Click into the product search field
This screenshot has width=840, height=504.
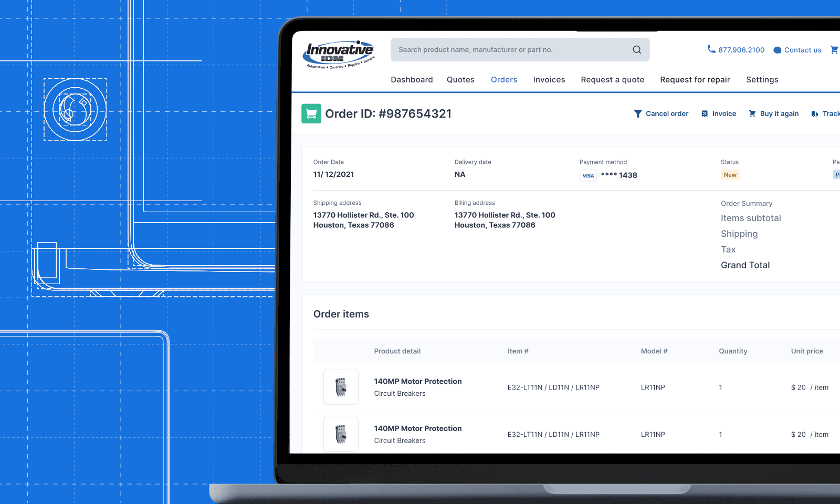tap(520, 50)
